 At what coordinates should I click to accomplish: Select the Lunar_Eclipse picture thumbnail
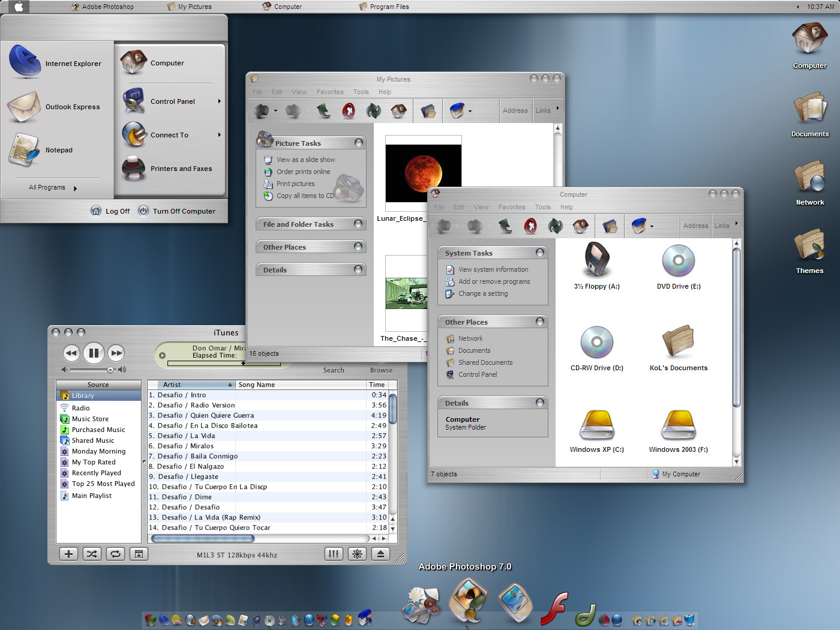click(x=424, y=173)
